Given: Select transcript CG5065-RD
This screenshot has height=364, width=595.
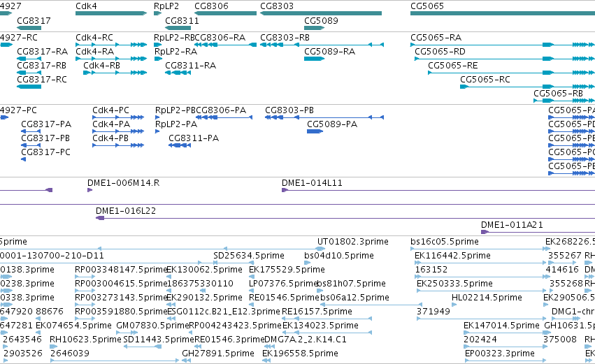Looking at the screenshot, I should click(505, 59).
